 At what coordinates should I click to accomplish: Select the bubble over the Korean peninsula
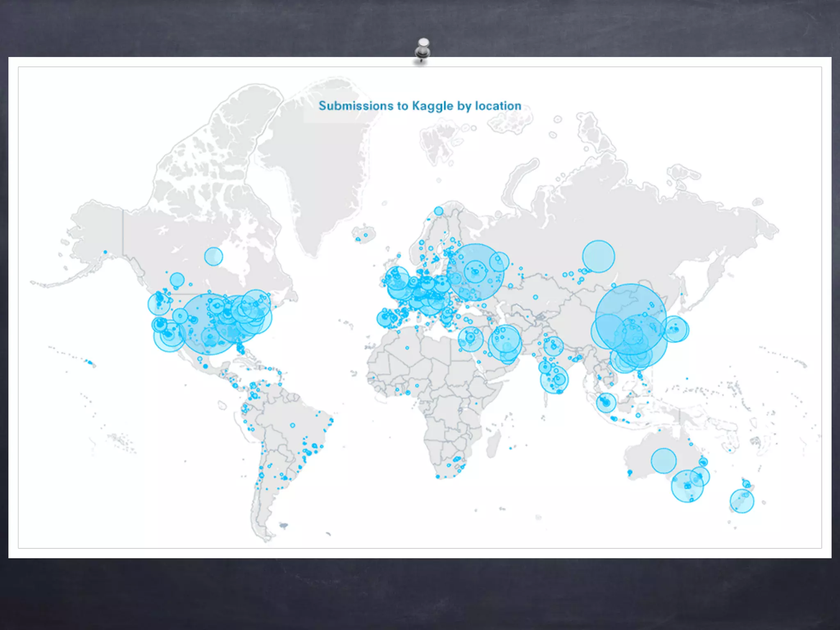(x=675, y=329)
